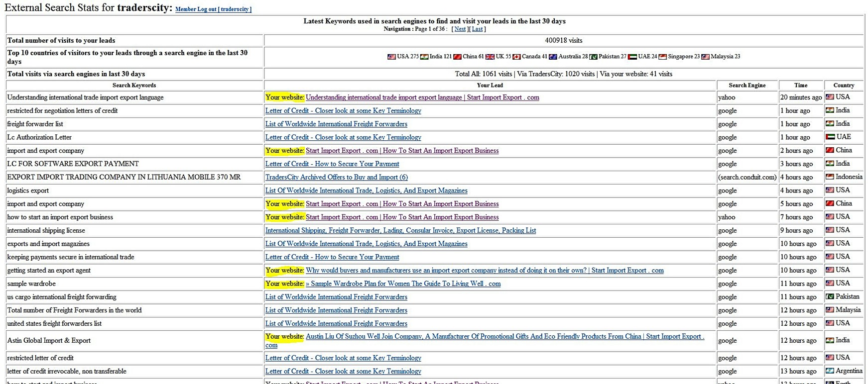The width and height of the screenshot is (868, 384).
Task: Click the Canada flag beside 'Canada 41'
Action: [516, 57]
